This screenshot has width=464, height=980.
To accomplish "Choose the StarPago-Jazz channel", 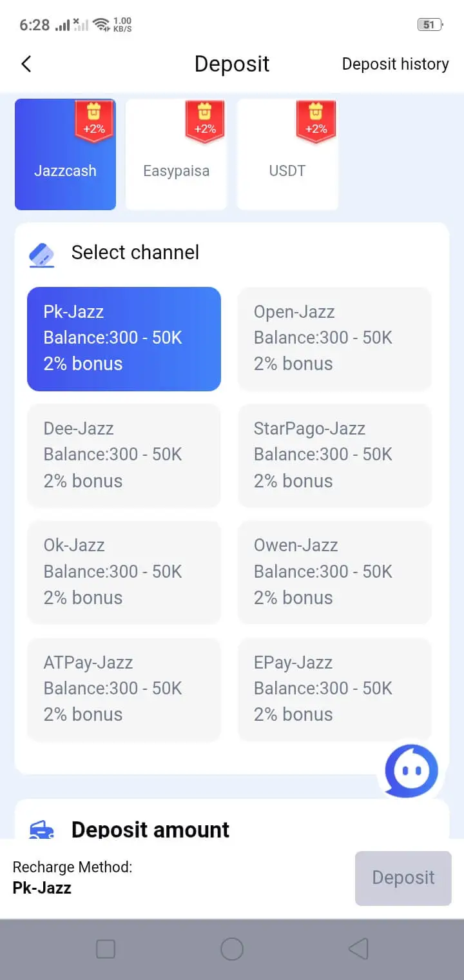I will pos(334,455).
